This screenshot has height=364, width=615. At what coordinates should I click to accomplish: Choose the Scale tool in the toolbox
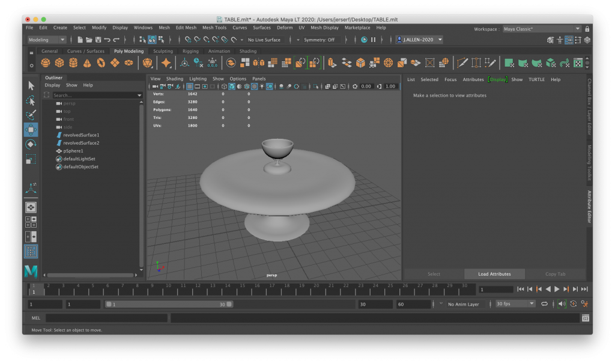[31, 160]
